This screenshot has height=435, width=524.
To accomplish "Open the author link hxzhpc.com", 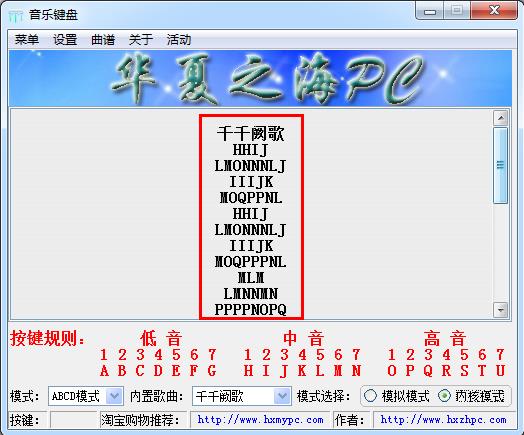I will pos(443,420).
